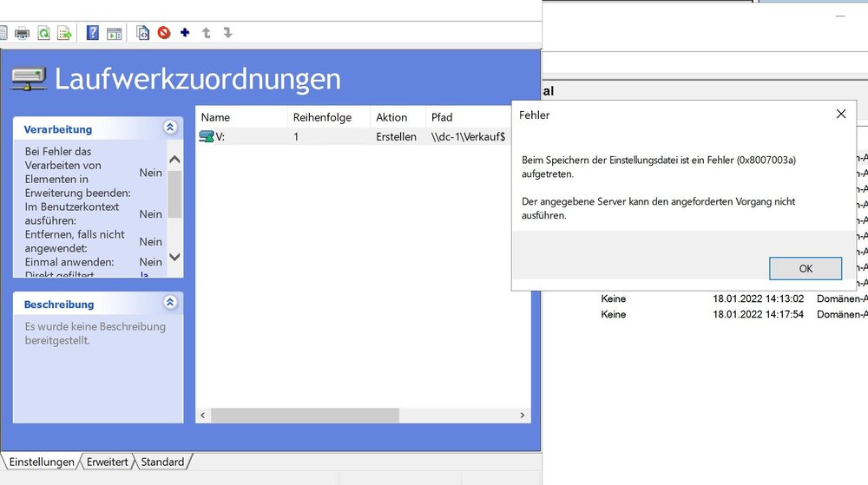Click the blue plus icon to add item
The height and width of the screenshot is (485, 868).
click(x=185, y=33)
